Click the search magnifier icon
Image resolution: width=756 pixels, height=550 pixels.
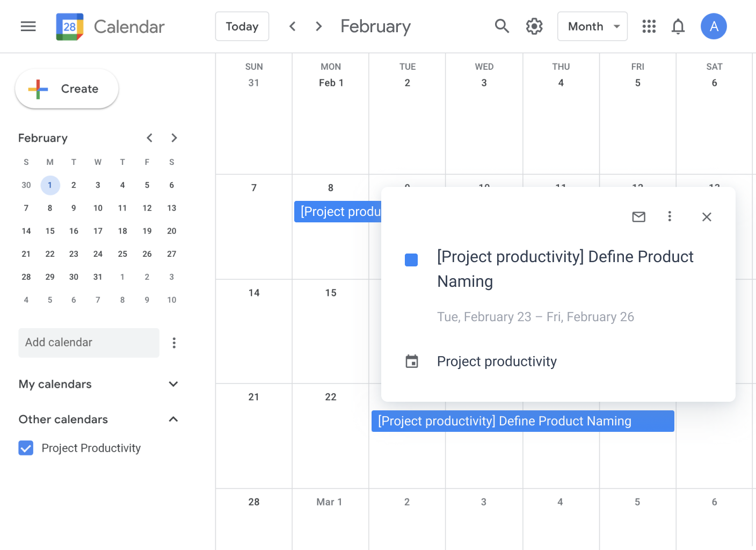coord(501,26)
